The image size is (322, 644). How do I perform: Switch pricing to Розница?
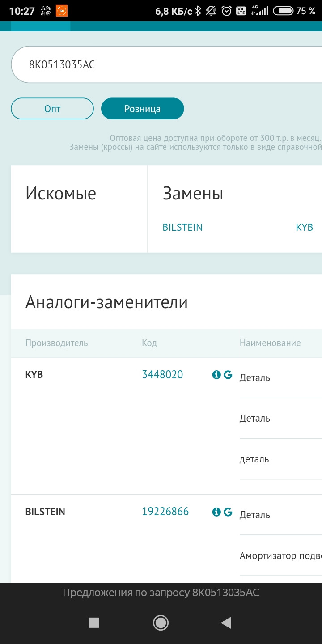[142, 109]
